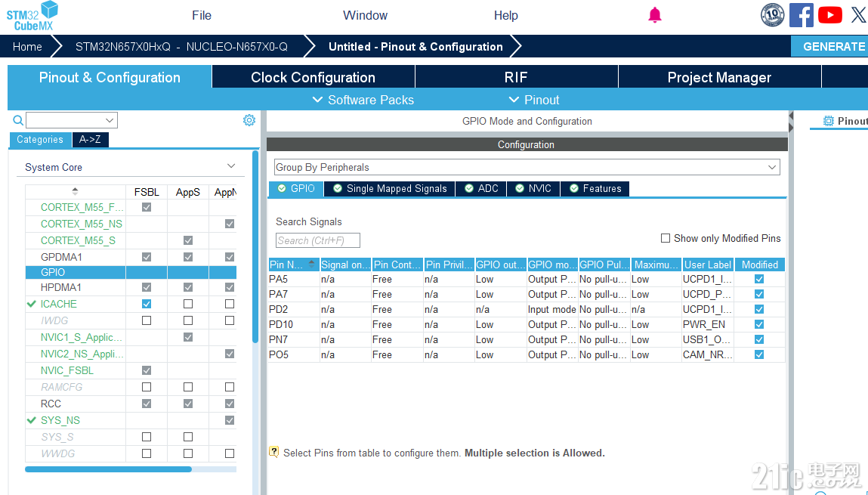Select the Categories tab

click(x=40, y=140)
